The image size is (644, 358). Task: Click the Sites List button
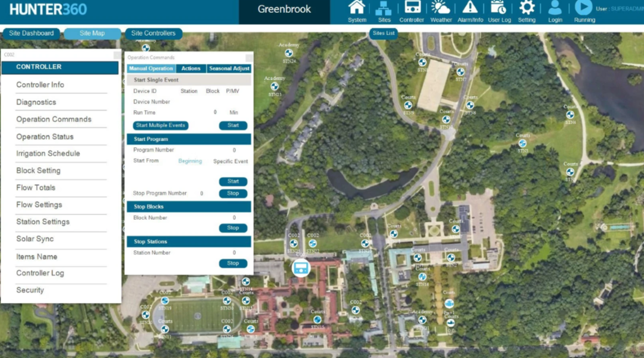click(x=384, y=33)
